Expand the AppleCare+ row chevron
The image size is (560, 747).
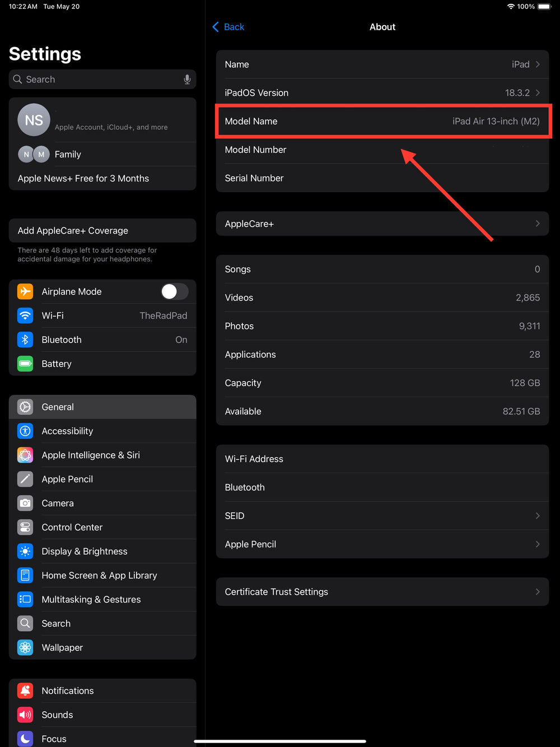coord(538,224)
